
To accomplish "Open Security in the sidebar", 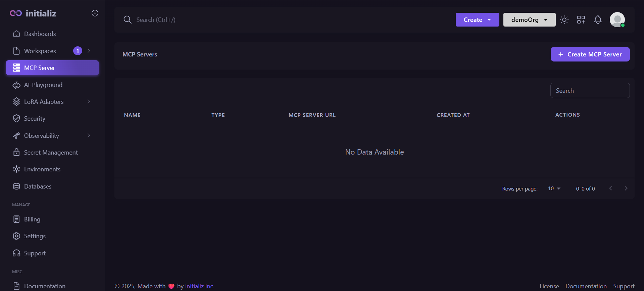I will tap(52, 118).
